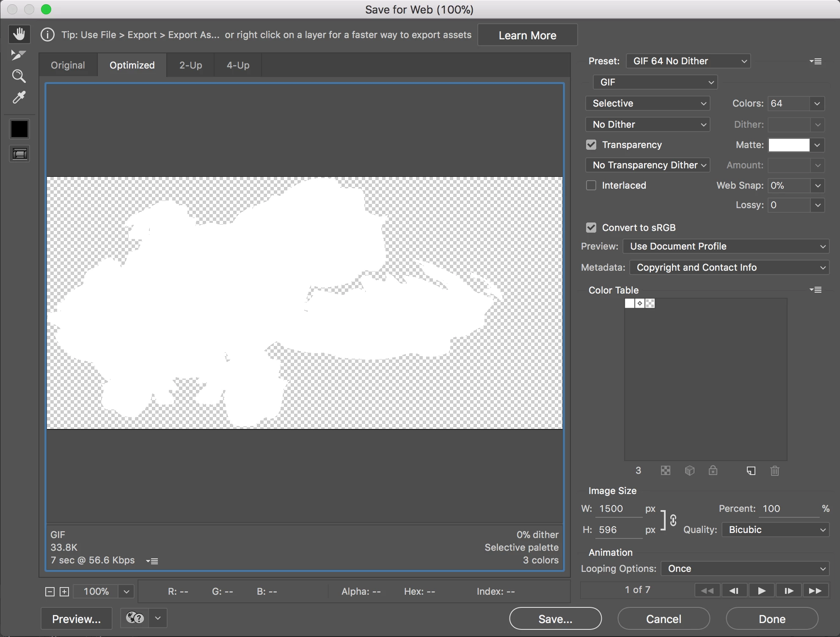This screenshot has height=637, width=840.
Task: Click the lock color icon
Action: 713,470
